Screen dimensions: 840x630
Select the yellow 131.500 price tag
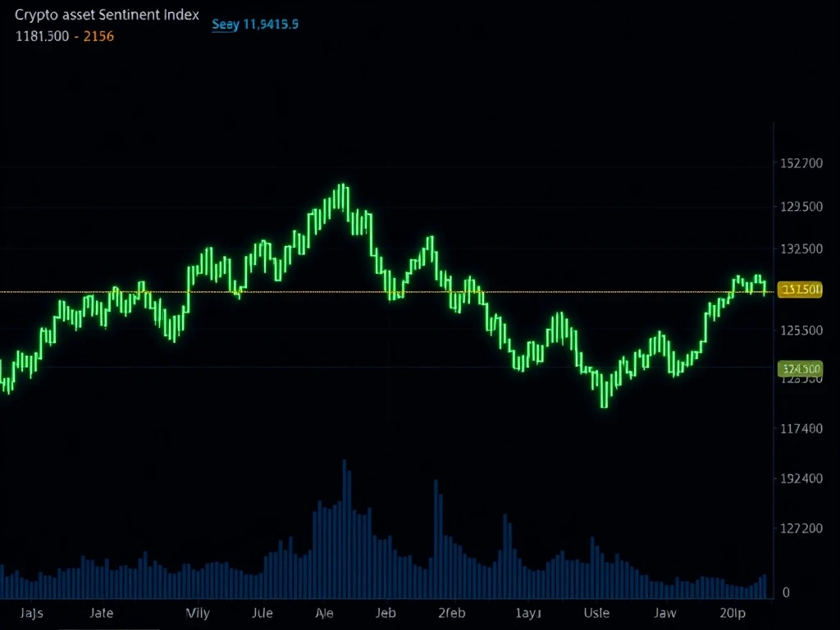pos(799,290)
